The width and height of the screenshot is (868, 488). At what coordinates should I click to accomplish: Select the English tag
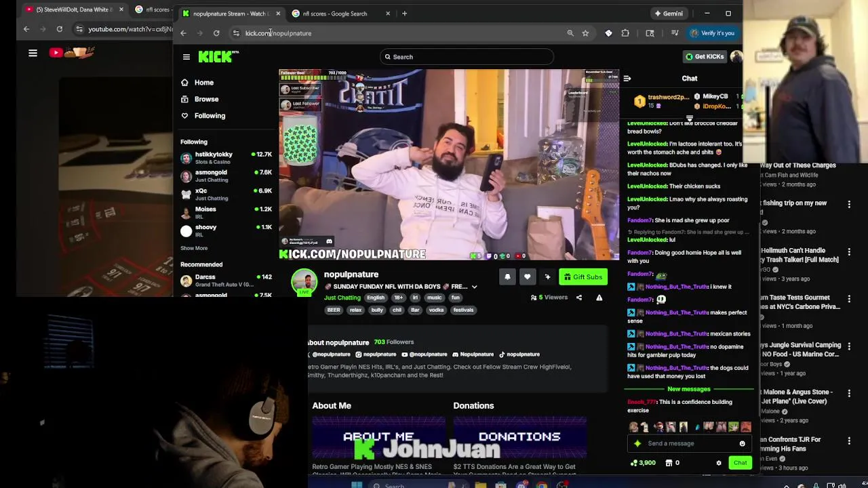(x=376, y=298)
